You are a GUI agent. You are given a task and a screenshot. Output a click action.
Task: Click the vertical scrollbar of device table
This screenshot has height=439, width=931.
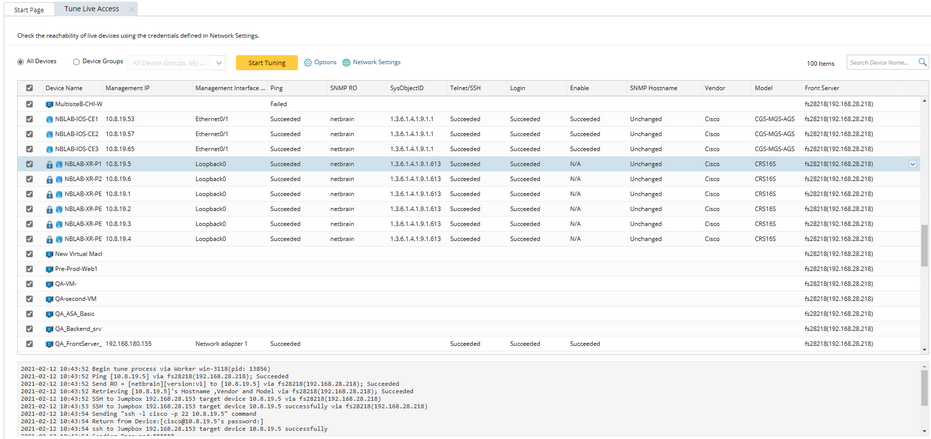[923, 245]
